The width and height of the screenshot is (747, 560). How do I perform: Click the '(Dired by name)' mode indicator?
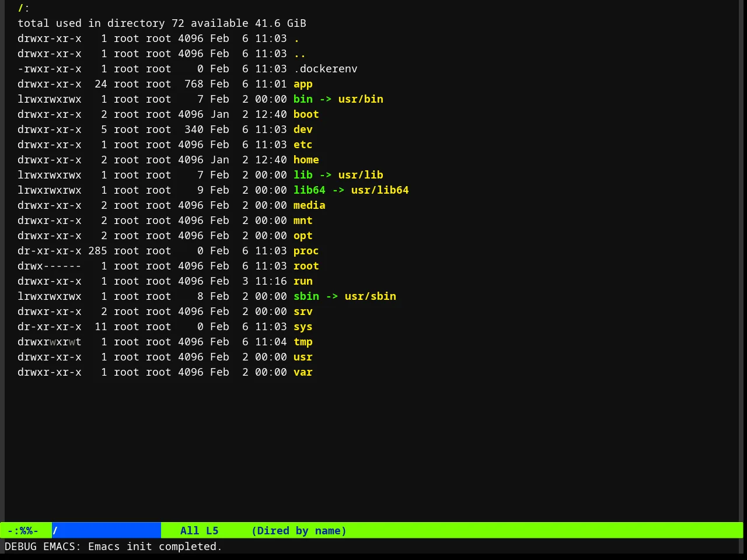click(299, 530)
